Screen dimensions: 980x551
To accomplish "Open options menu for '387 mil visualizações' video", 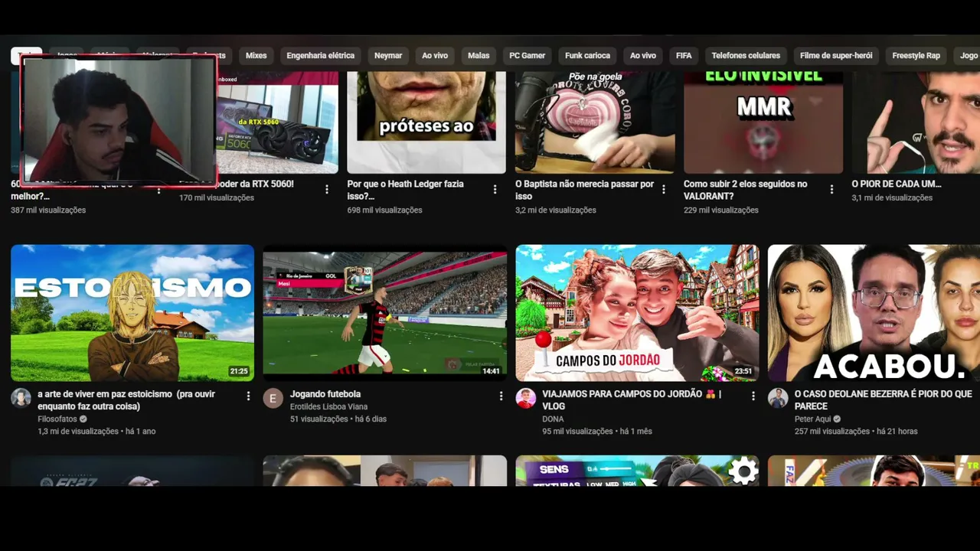I will click(x=158, y=189).
